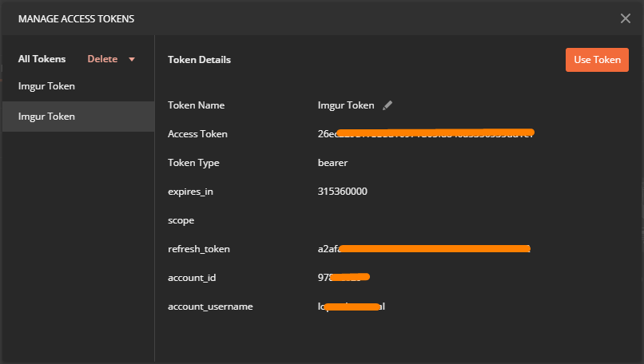Click the Delete tokens link
Viewport: 644px width, 364px height.
point(102,59)
